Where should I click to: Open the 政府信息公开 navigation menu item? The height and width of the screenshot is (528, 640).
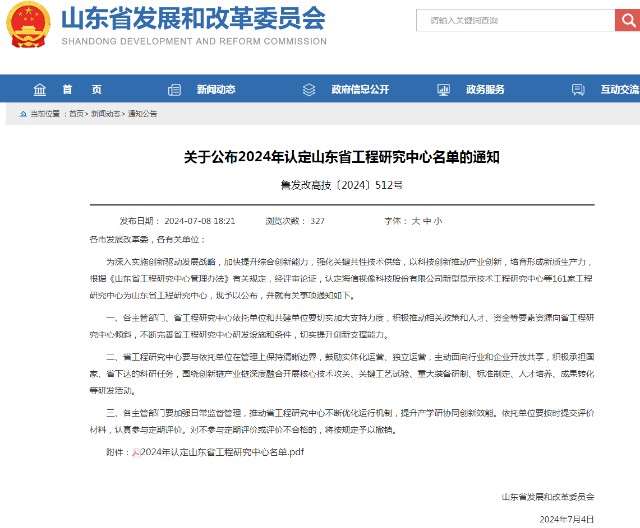pyautogui.click(x=360, y=89)
